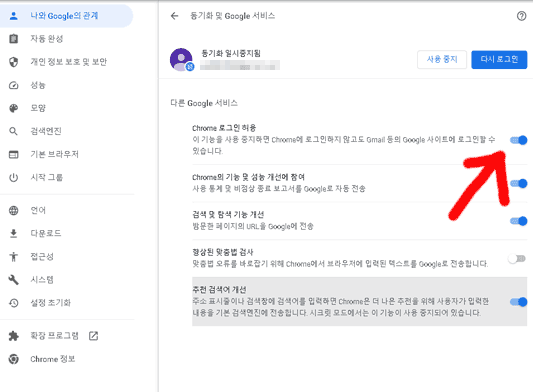The height and width of the screenshot is (392, 533).
Task: Click the browser window icon for 기본 브라우저
Action: (14, 154)
